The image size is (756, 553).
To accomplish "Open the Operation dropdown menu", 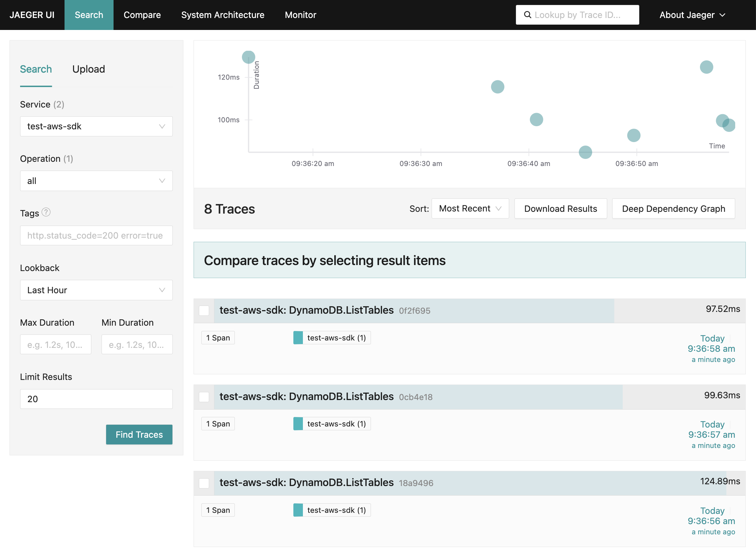I will tap(96, 180).
